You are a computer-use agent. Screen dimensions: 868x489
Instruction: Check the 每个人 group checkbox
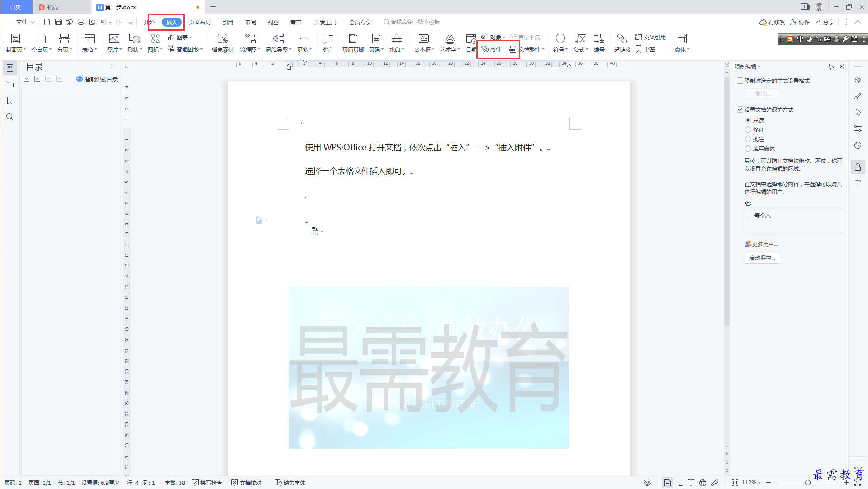coord(750,215)
